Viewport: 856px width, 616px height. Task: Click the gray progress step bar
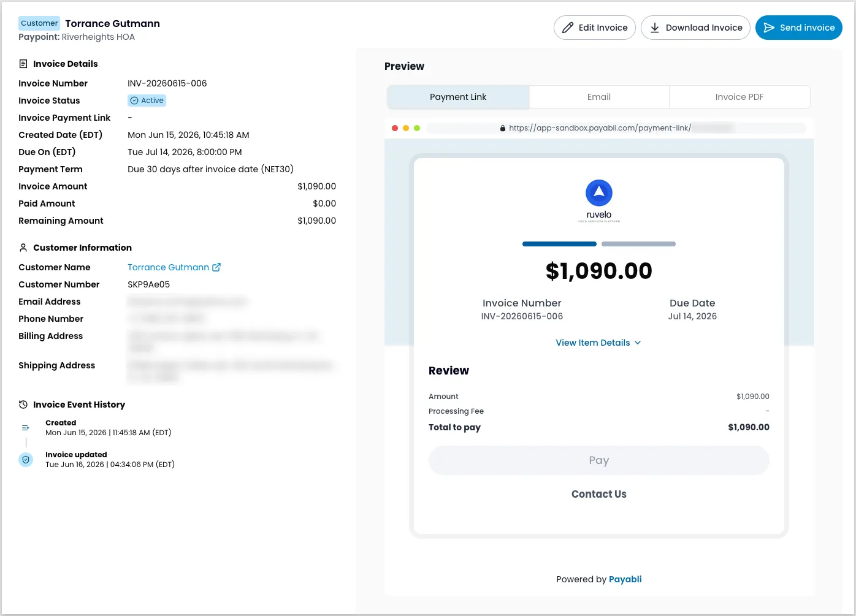[x=638, y=244]
